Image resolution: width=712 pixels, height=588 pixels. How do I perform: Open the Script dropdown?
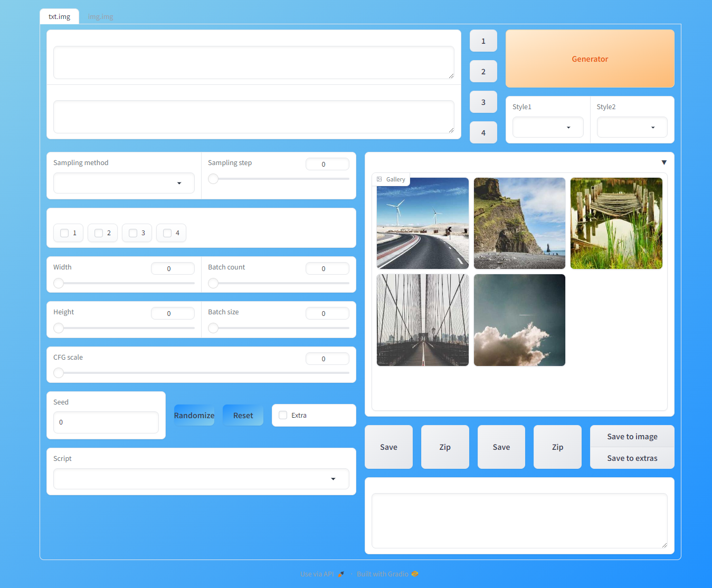(x=201, y=479)
